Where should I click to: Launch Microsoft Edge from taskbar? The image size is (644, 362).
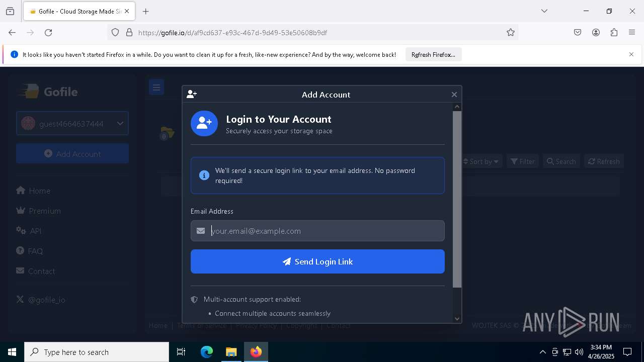pyautogui.click(x=207, y=352)
